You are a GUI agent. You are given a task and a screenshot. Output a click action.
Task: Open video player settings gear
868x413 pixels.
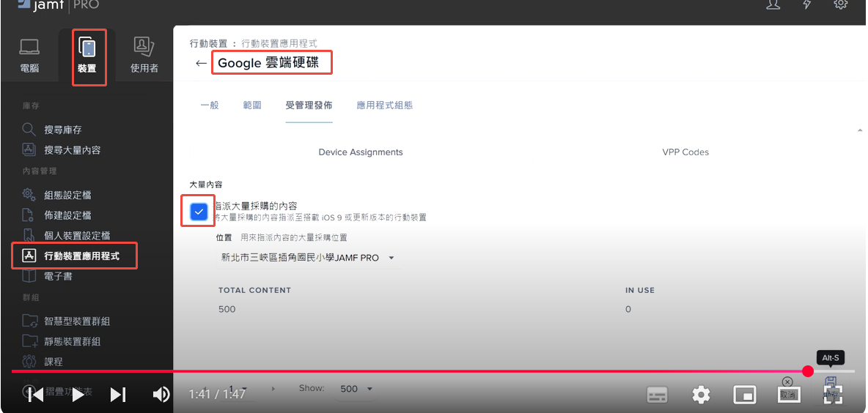pyautogui.click(x=701, y=395)
